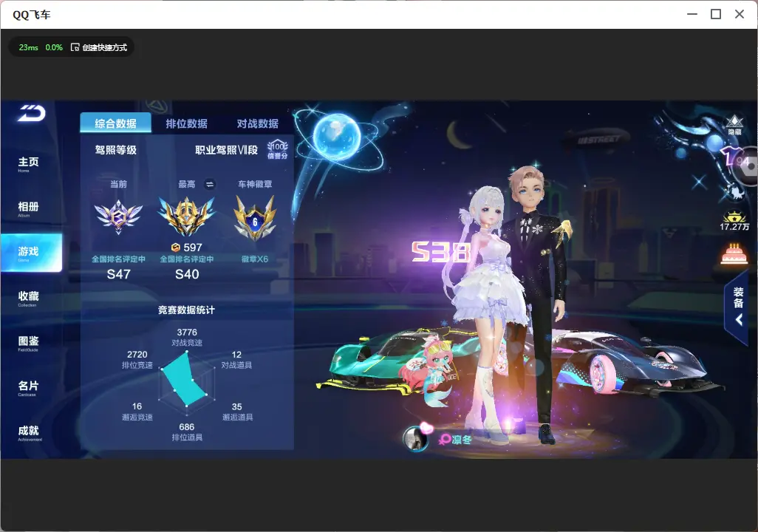Viewport: 758px width, 532px height.
Task: Click the 100 信誉分 credit score badge
Action: (278, 149)
